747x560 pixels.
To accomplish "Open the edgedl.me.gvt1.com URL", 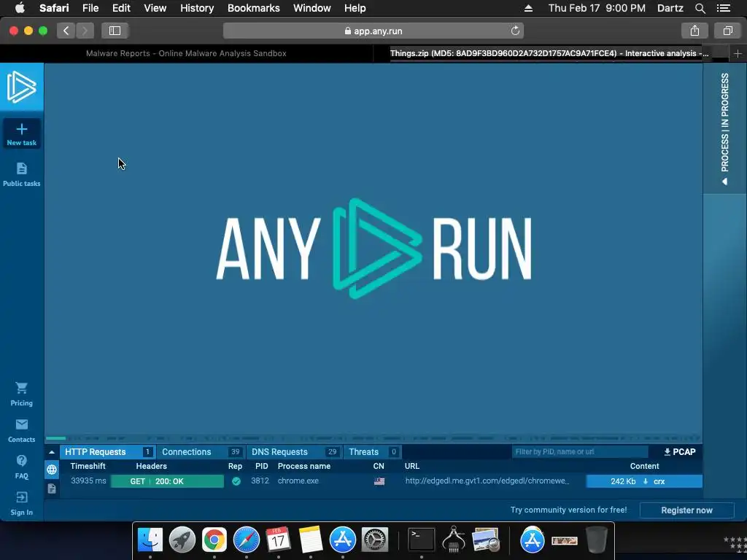I will (487, 481).
